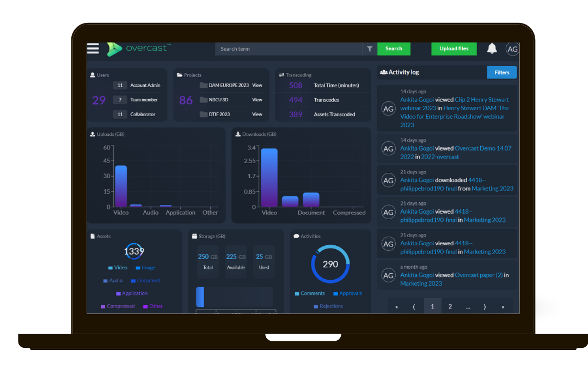588x368 pixels.
Task: Click the Overcast logo
Action: click(139, 49)
